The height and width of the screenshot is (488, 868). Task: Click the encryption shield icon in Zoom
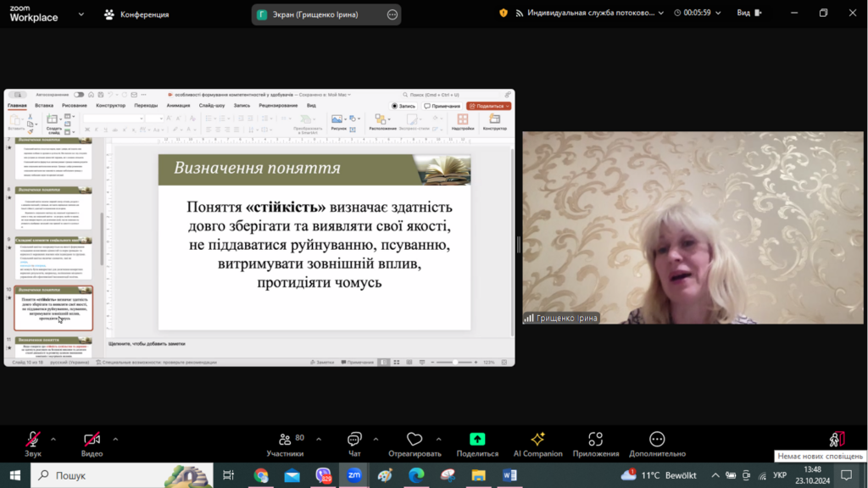(x=504, y=13)
